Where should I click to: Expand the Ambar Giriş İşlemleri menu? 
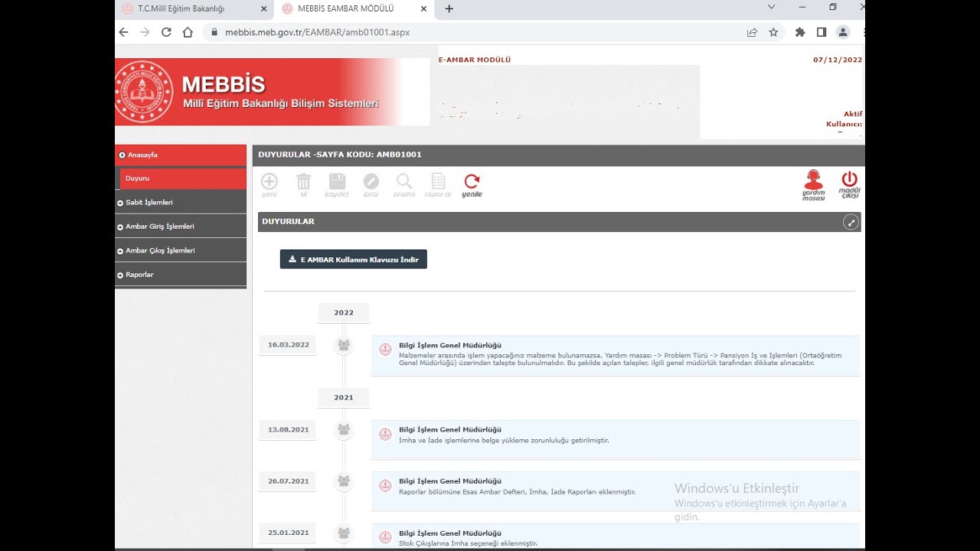(181, 227)
